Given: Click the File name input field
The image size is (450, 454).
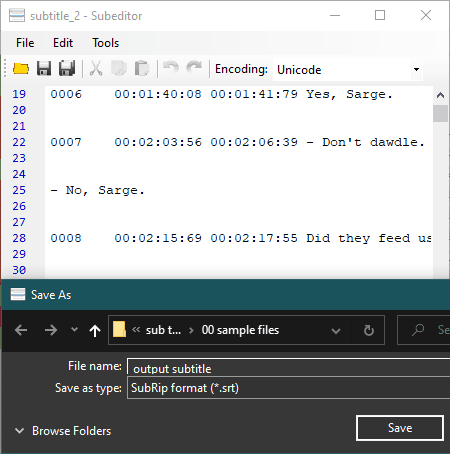Looking at the screenshot, I should pos(288,367).
